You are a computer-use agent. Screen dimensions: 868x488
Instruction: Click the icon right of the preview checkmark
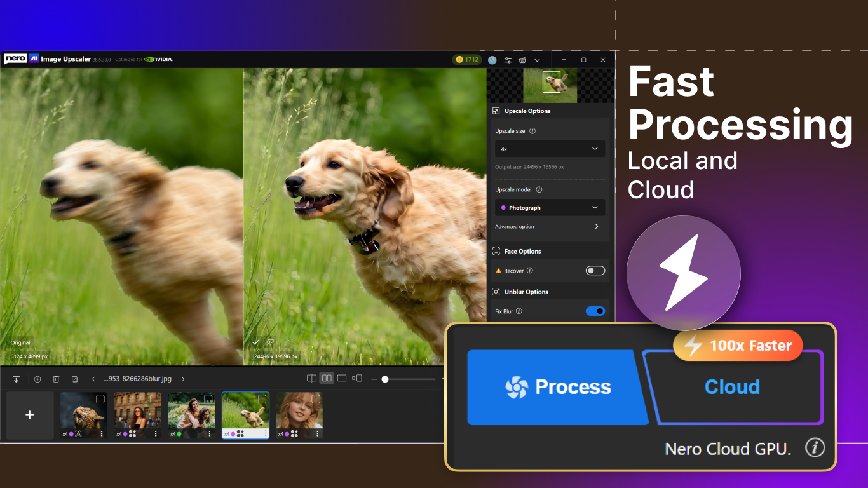(270, 342)
